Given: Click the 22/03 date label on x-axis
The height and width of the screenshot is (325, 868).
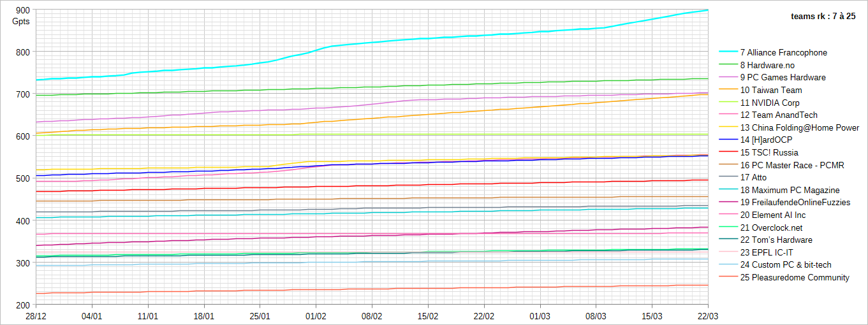Looking at the screenshot, I should pyautogui.click(x=708, y=316).
